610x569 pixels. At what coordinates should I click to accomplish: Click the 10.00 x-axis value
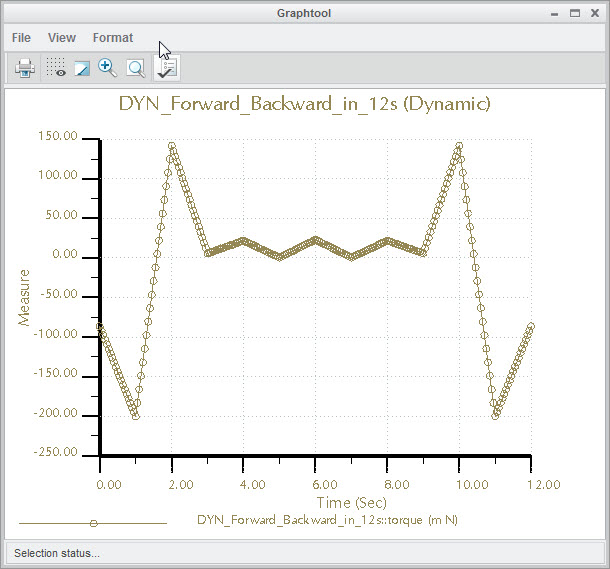(x=472, y=485)
